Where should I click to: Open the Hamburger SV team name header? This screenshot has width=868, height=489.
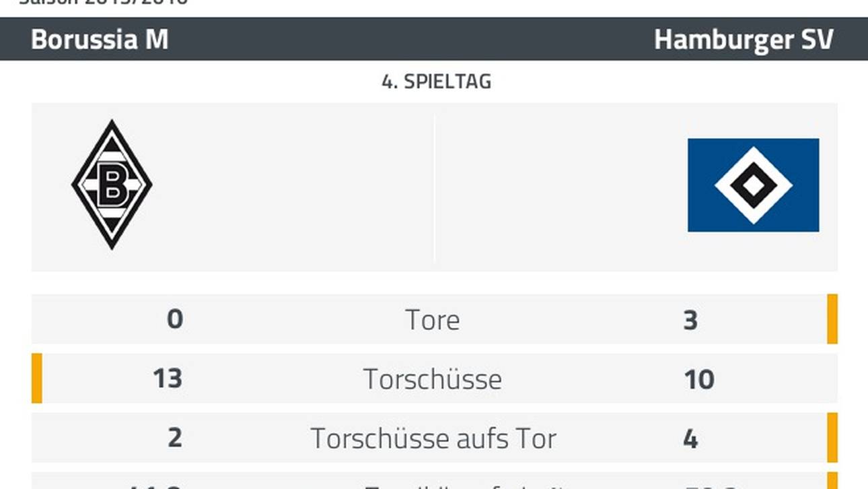[x=744, y=40]
